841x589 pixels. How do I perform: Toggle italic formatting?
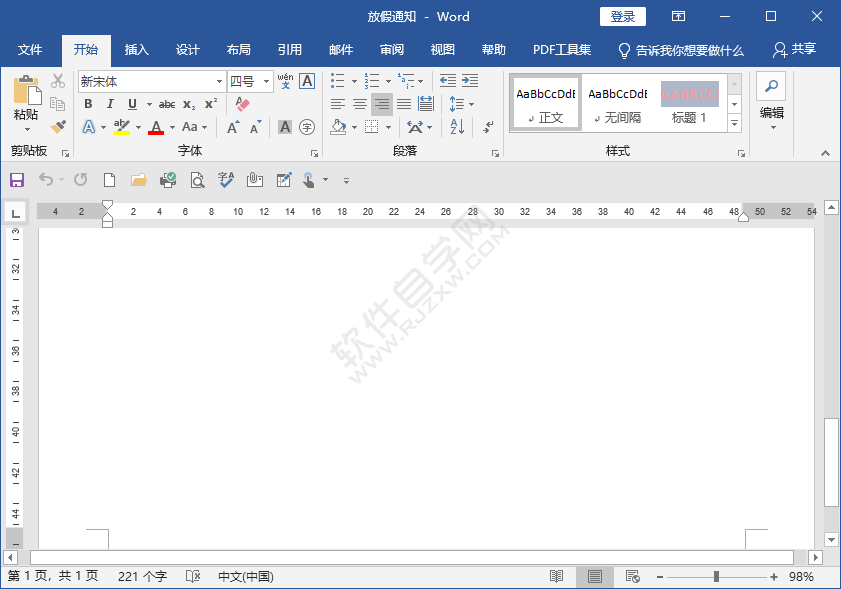tap(110, 103)
